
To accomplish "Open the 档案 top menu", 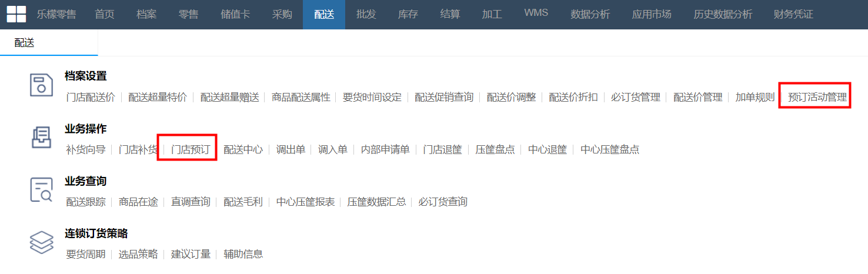I will point(146,14).
